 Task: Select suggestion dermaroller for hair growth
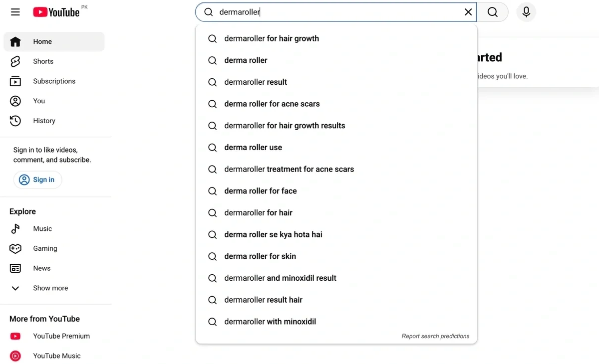(x=272, y=38)
